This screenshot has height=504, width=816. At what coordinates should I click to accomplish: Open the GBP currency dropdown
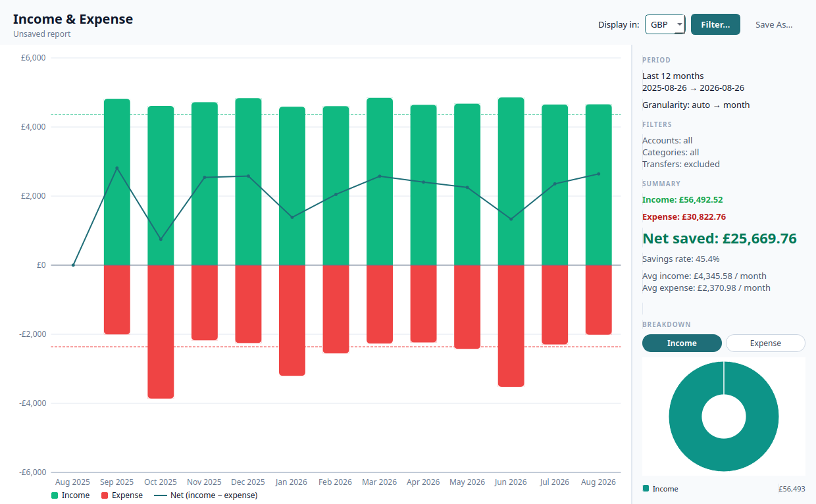click(x=665, y=24)
